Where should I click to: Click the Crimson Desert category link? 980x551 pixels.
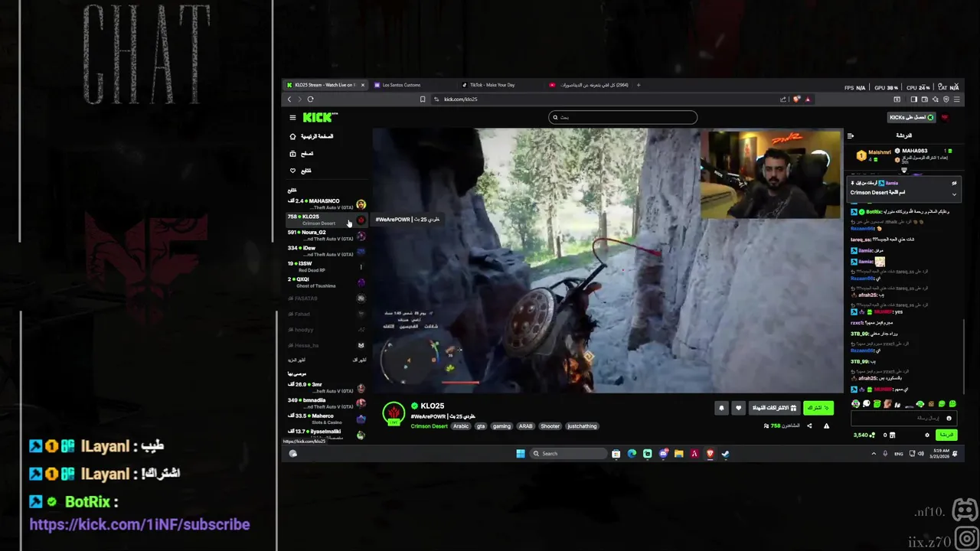tap(429, 426)
